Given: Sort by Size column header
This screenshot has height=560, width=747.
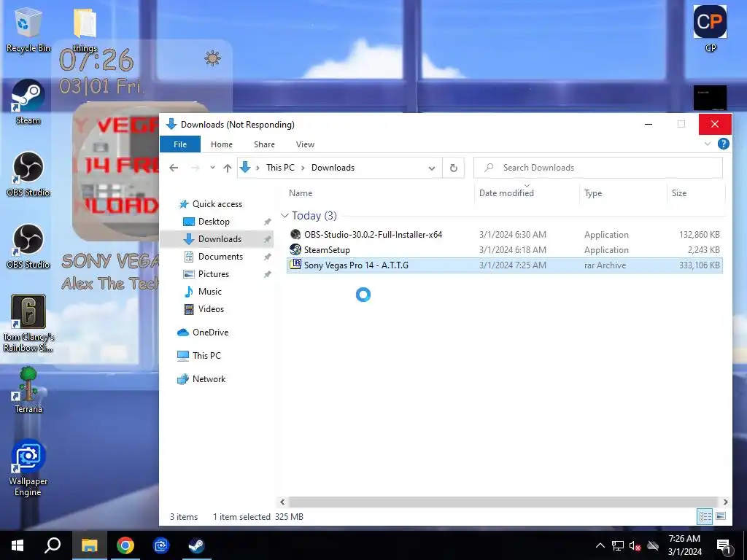Looking at the screenshot, I should (x=695, y=192).
